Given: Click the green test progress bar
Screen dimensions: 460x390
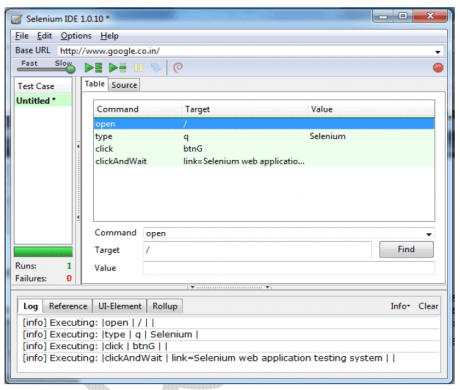Looking at the screenshot, I should [x=43, y=252].
